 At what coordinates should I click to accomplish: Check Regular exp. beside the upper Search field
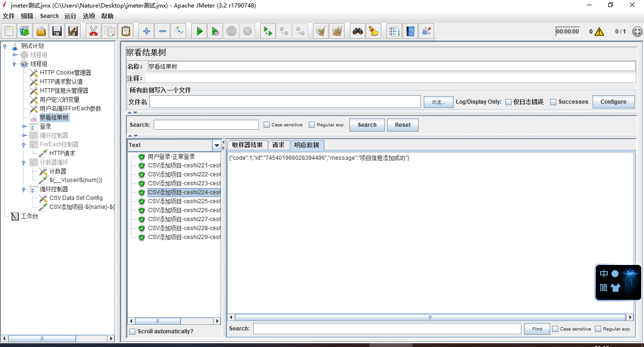pyautogui.click(x=312, y=125)
